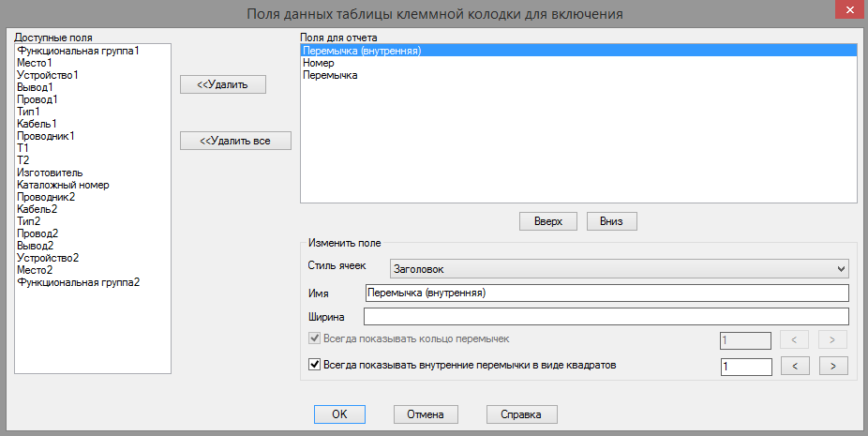The width and height of the screenshot is (868, 436).
Task: Select Место2 in available fields
Action: [x=93, y=270]
